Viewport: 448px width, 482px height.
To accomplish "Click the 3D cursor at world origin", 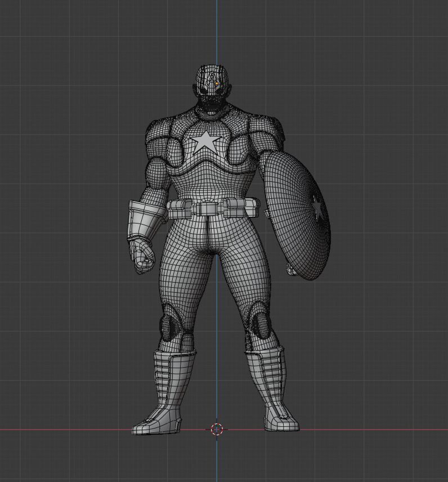I will tap(217, 429).
